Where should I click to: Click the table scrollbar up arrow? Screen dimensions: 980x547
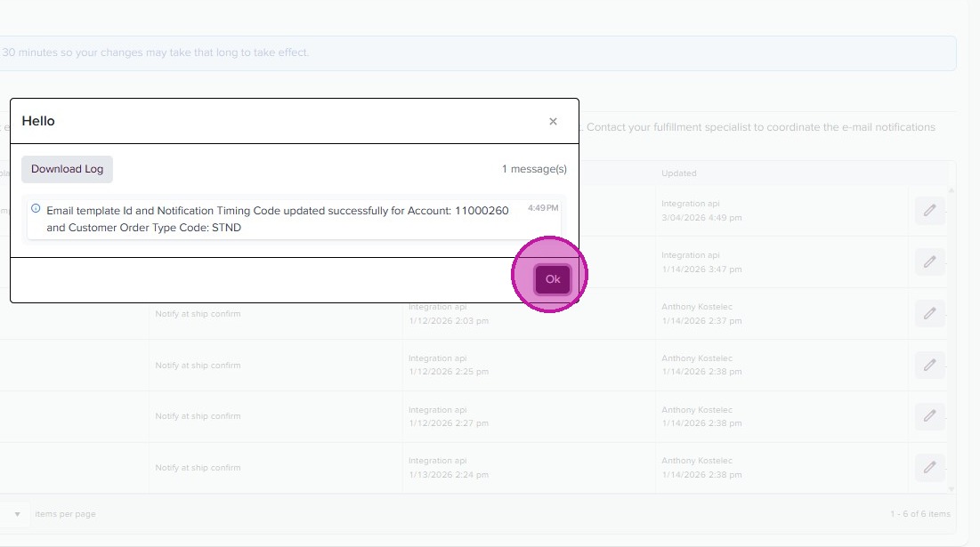(x=951, y=190)
